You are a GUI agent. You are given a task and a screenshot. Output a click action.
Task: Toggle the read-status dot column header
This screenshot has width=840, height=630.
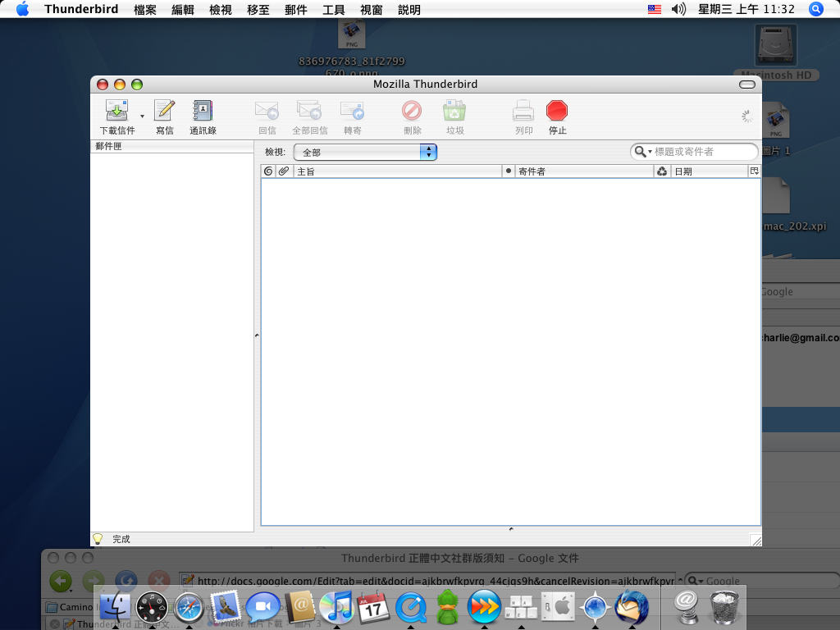pyautogui.click(x=509, y=171)
